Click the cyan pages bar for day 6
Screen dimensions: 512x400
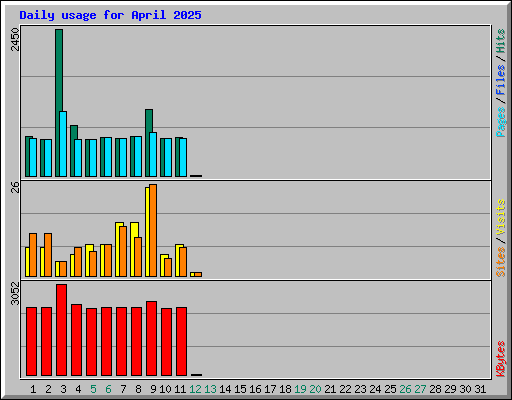point(108,157)
